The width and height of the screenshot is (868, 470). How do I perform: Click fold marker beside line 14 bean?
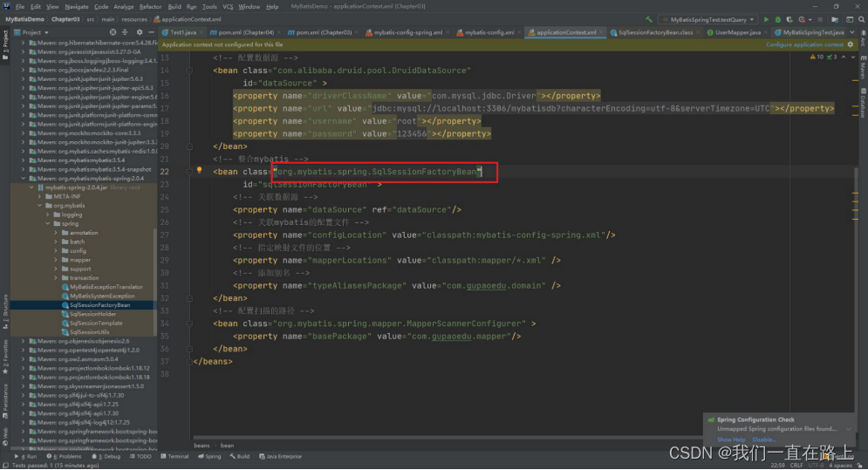tap(189, 71)
